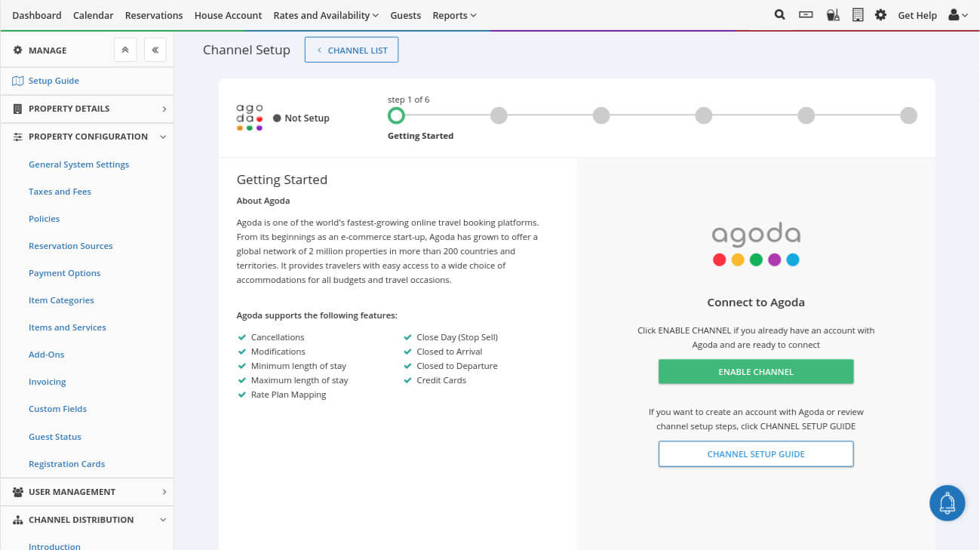Open Reservations in the top menu
980x550 pixels.
tap(154, 15)
